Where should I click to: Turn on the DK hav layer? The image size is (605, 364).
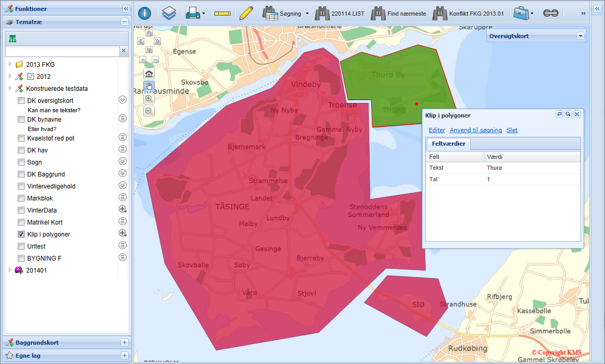(21, 150)
